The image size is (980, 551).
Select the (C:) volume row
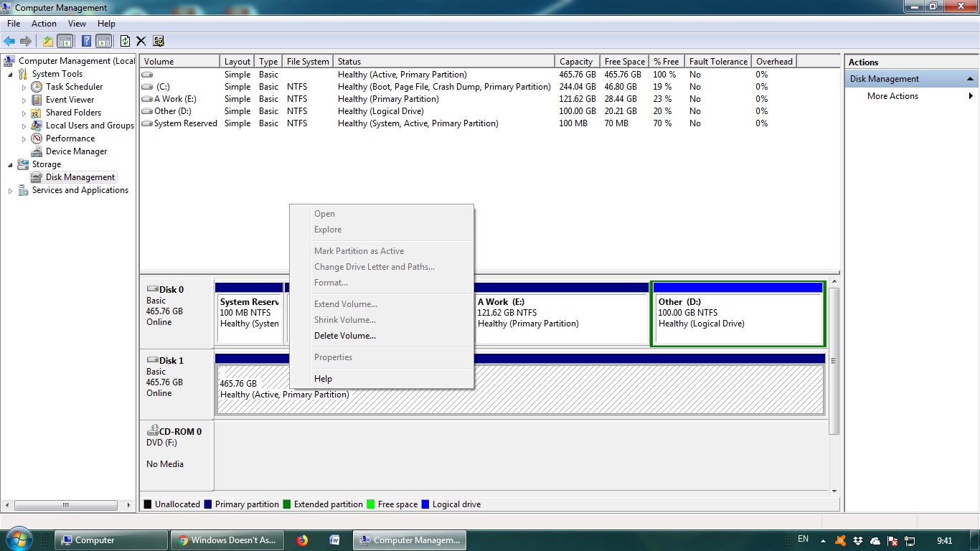(468, 87)
